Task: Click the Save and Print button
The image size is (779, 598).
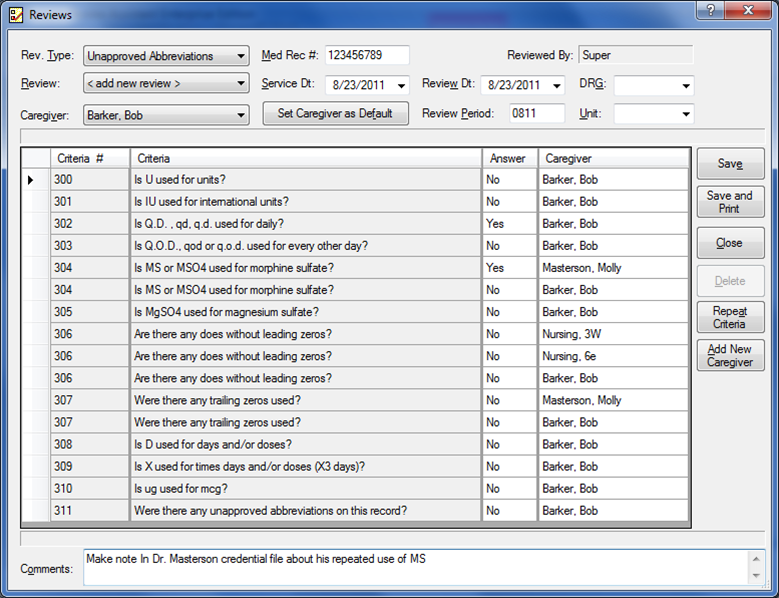Action: (730, 202)
